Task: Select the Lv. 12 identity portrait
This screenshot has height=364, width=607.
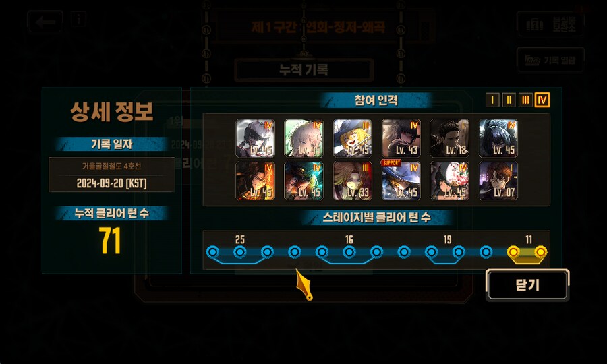Action: 450,138
